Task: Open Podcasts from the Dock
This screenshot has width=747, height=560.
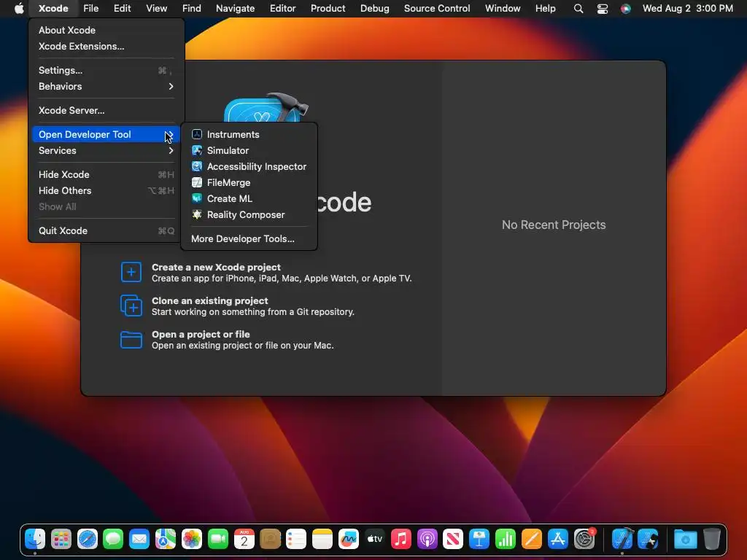Action: (x=427, y=539)
